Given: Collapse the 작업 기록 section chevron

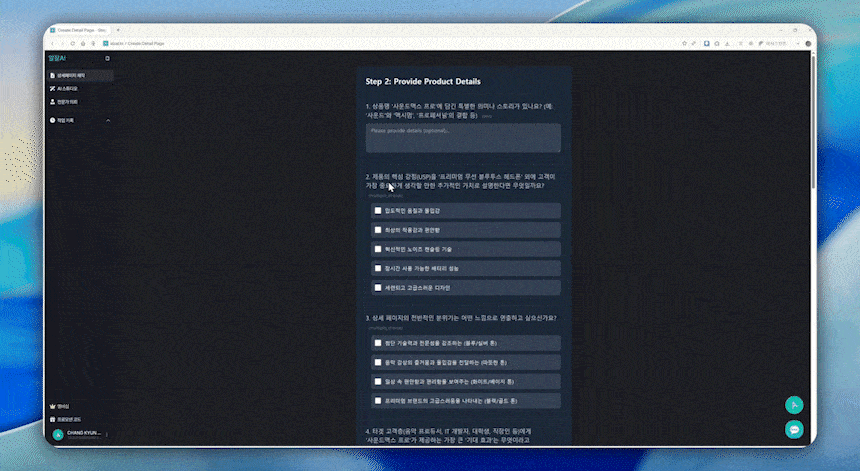Looking at the screenshot, I should coord(108,120).
